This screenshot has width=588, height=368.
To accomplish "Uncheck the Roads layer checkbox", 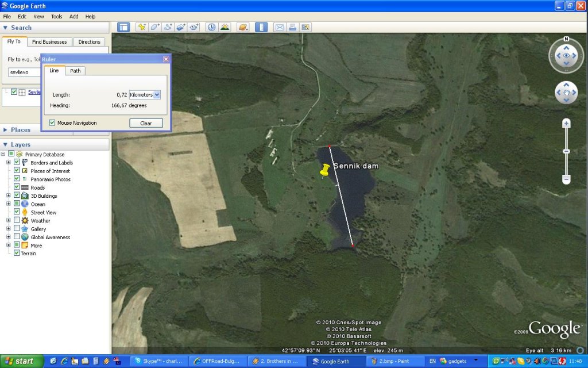I will [x=17, y=187].
